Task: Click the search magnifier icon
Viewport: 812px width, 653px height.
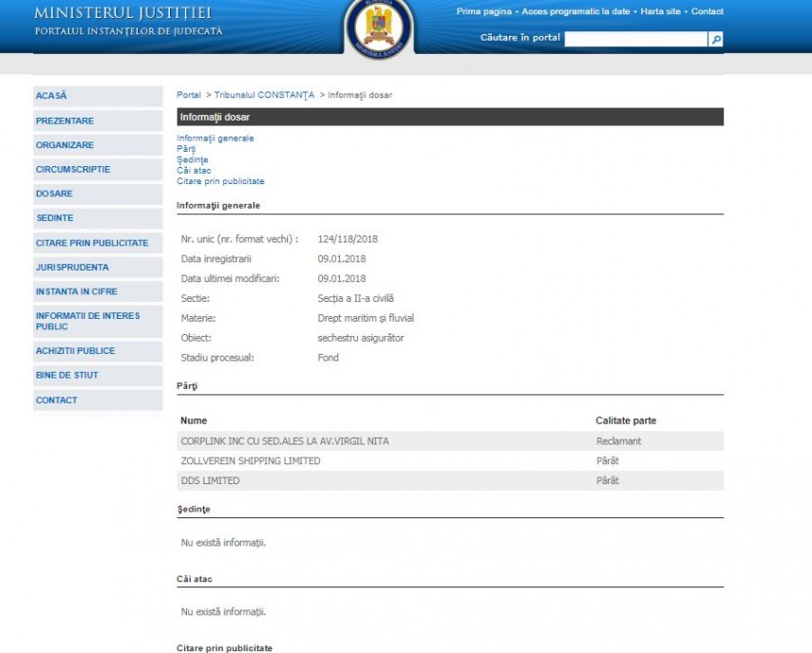Action: 716,39
